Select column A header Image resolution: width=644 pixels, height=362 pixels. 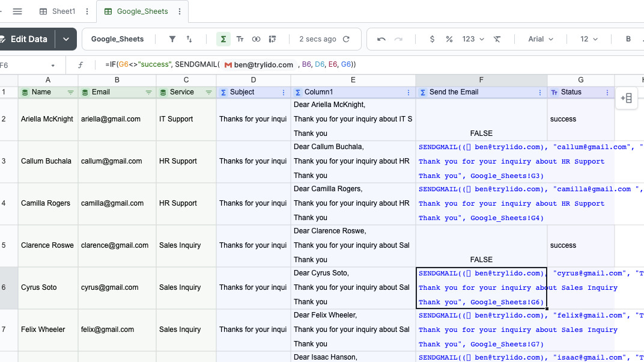point(48,80)
